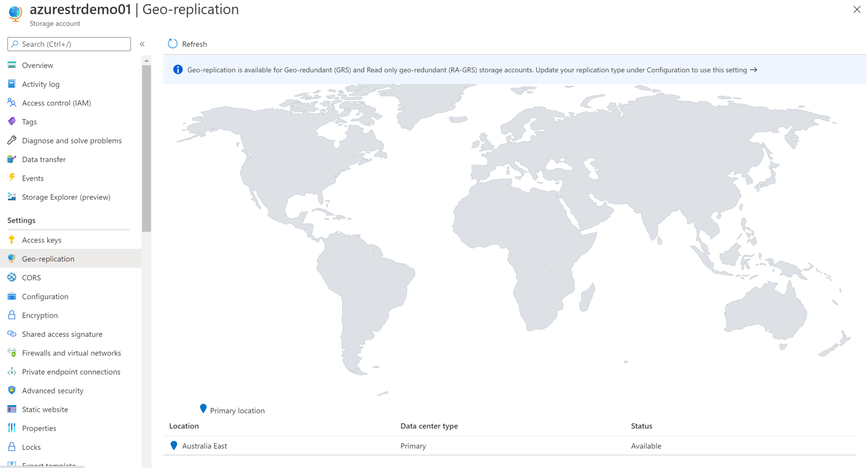
Task: Select Private endpoint connections
Action: (x=70, y=372)
